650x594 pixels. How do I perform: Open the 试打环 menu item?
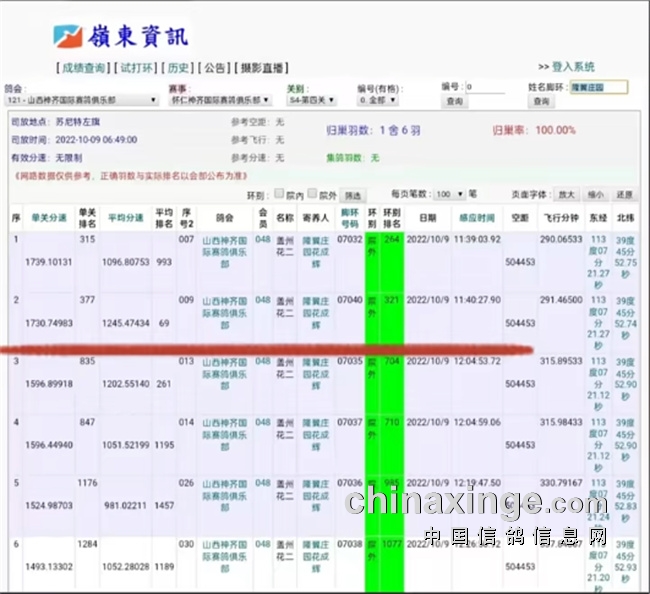point(138,68)
